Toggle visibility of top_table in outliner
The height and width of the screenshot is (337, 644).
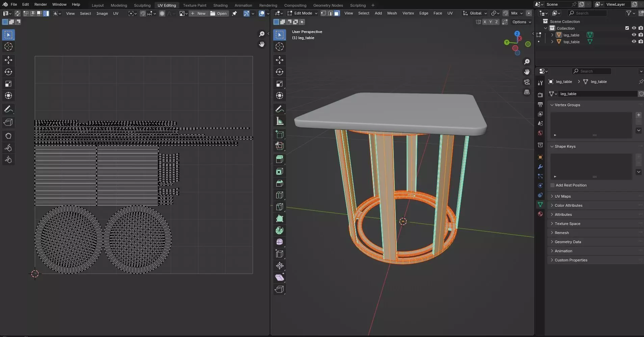click(634, 41)
